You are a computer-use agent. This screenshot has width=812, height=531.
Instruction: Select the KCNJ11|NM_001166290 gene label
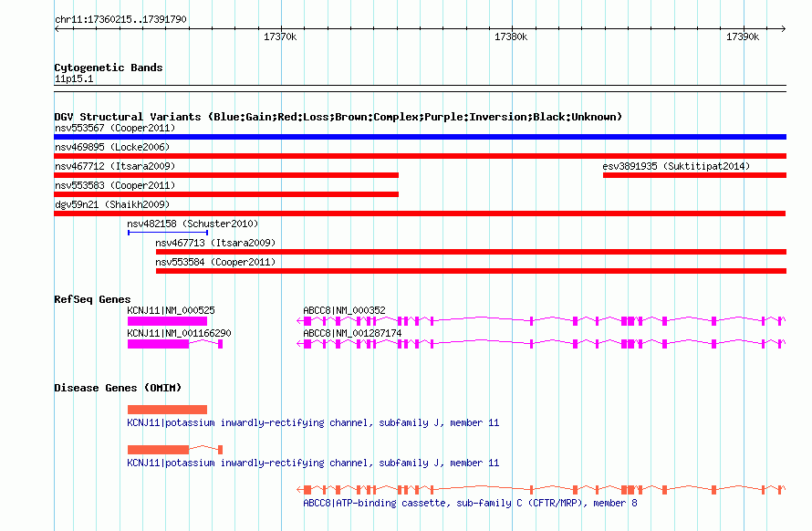pos(179,333)
